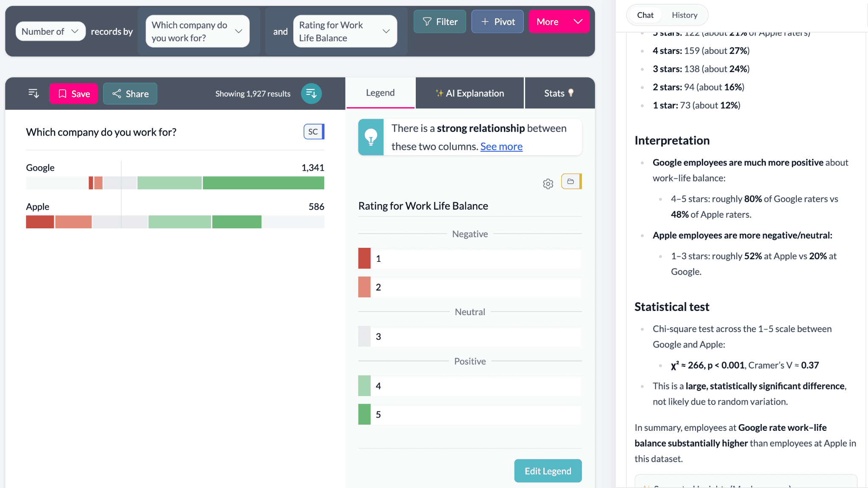Switch to the History tab
868x488 pixels.
click(x=684, y=15)
